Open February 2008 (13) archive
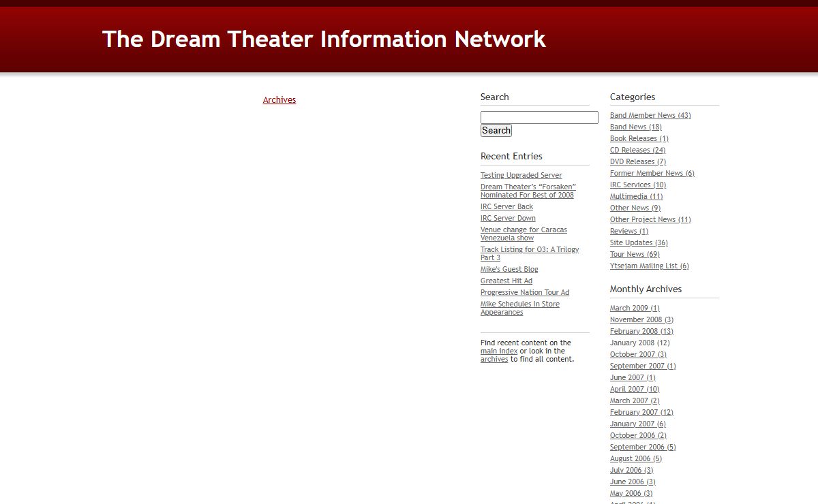The width and height of the screenshot is (818, 504). coord(641,331)
